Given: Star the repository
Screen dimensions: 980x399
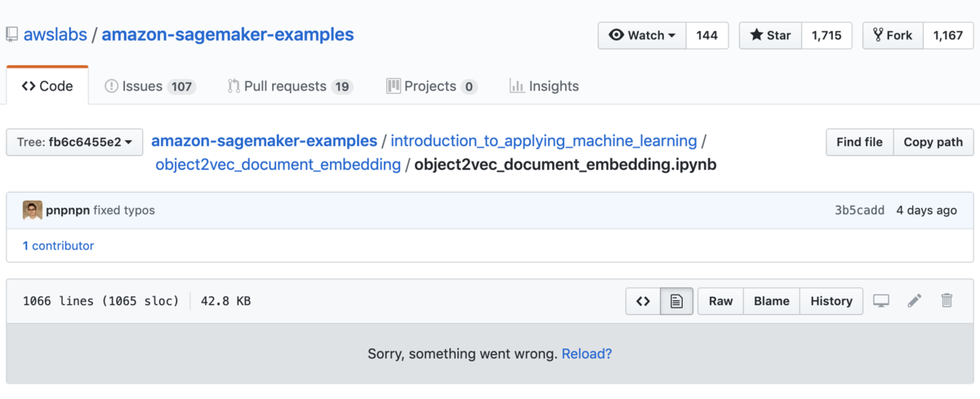Looking at the screenshot, I should [x=771, y=35].
